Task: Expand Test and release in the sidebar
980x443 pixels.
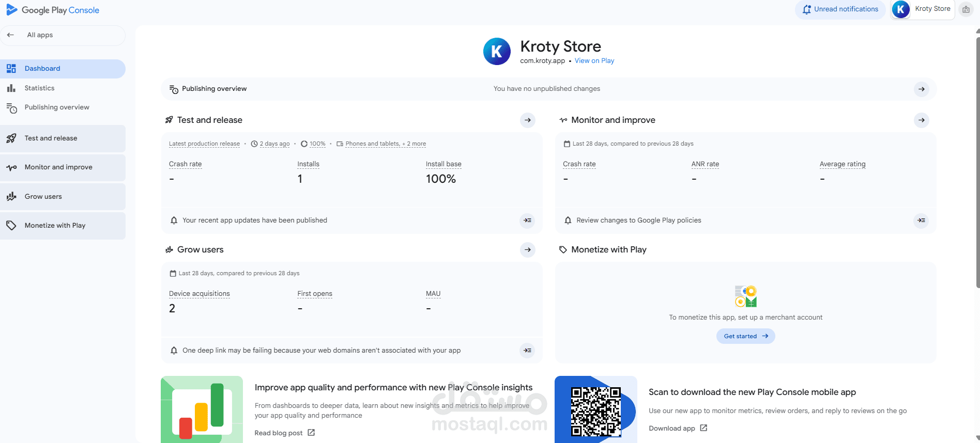Action: point(63,138)
